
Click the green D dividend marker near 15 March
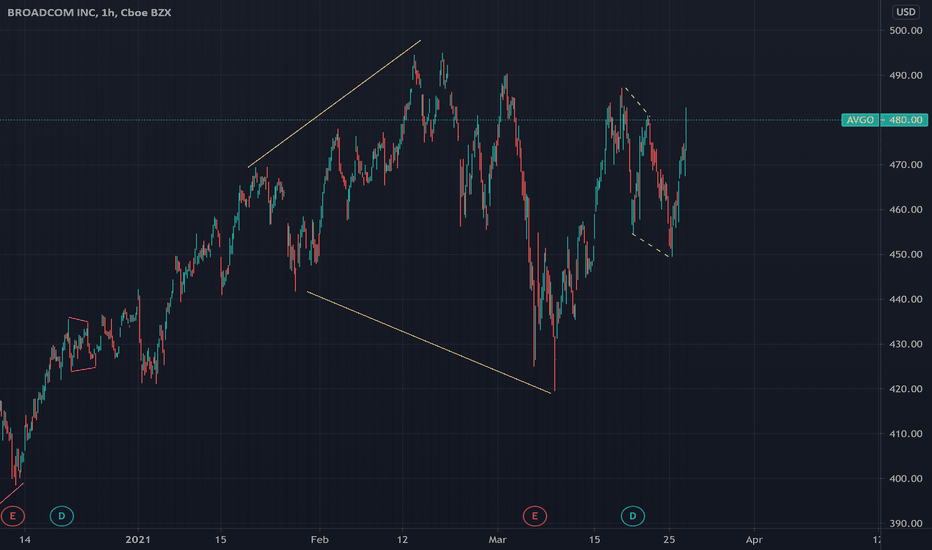tap(632, 516)
